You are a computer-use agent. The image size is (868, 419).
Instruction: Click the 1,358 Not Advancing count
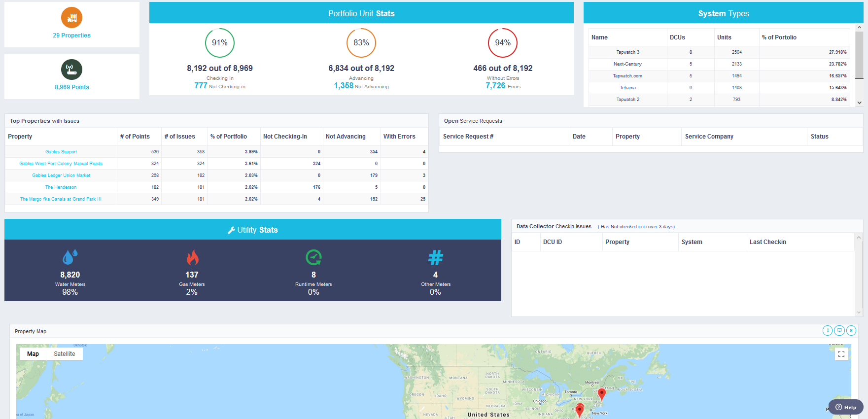pyautogui.click(x=344, y=86)
